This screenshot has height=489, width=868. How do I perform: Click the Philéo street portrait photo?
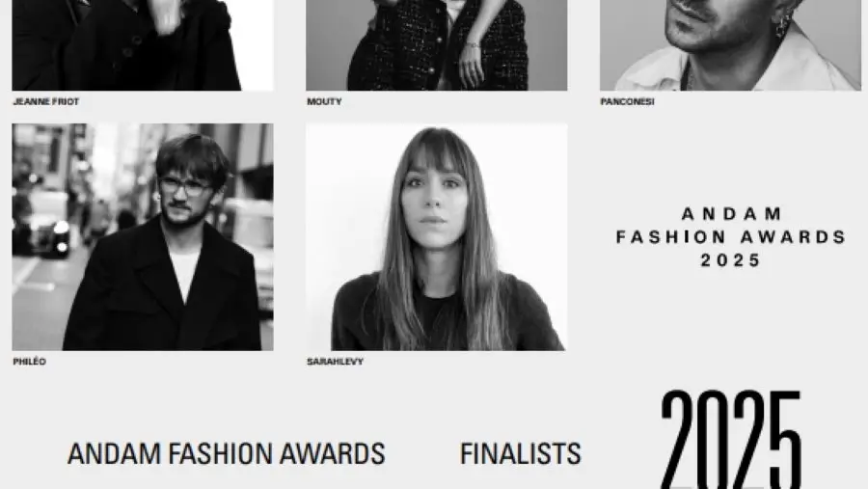click(x=143, y=237)
